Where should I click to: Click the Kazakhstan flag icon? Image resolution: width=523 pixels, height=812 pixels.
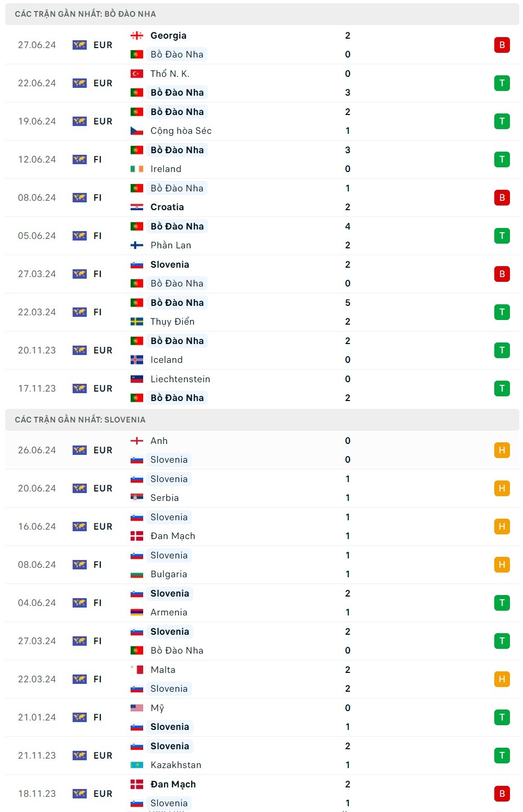pos(137,765)
